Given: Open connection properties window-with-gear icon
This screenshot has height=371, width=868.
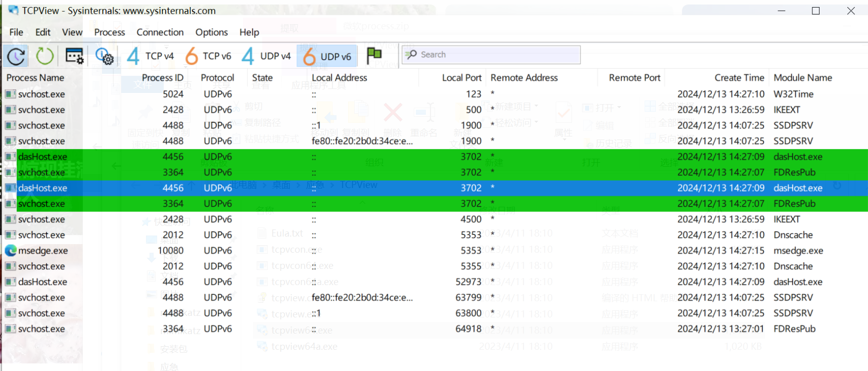Looking at the screenshot, I should [x=74, y=56].
